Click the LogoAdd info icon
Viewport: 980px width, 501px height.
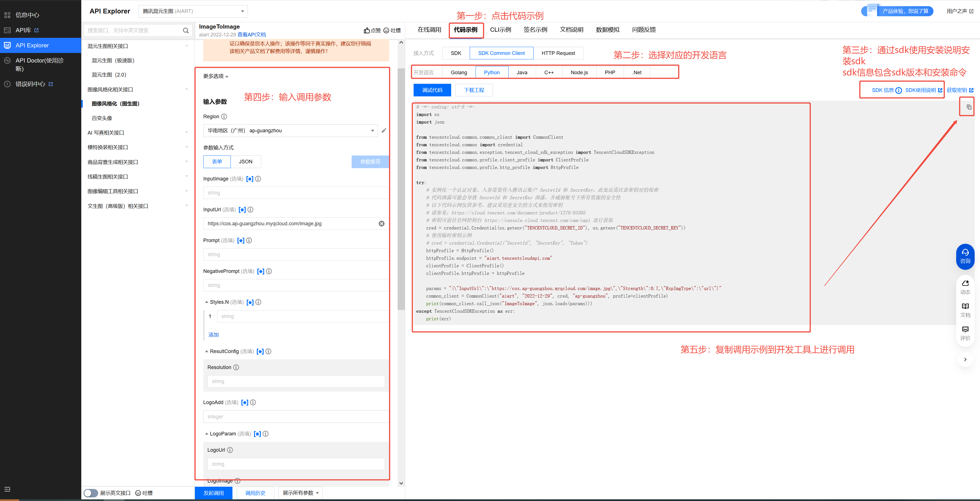(x=253, y=402)
